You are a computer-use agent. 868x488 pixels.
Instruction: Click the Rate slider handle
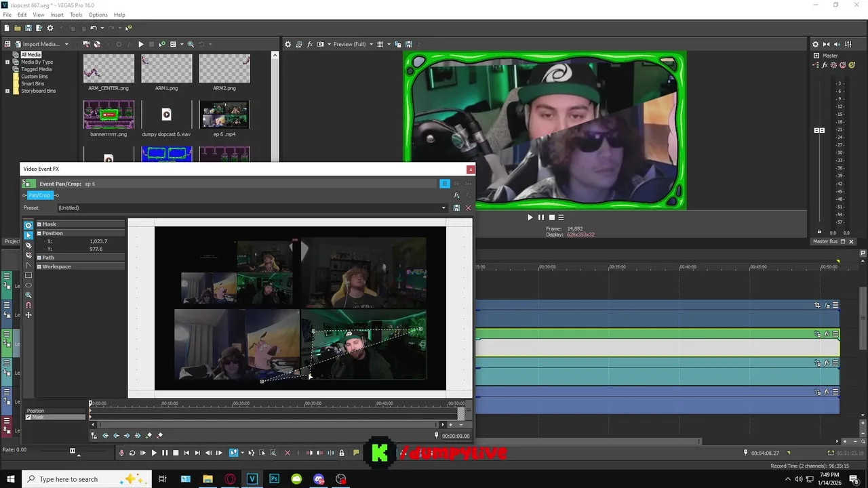click(x=73, y=451)
